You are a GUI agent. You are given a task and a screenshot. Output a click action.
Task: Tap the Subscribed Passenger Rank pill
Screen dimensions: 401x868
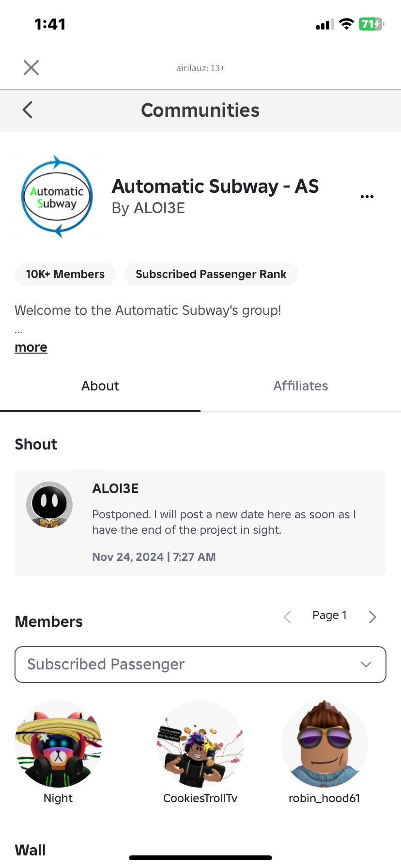pyautogui.click(x=211, y=274)
